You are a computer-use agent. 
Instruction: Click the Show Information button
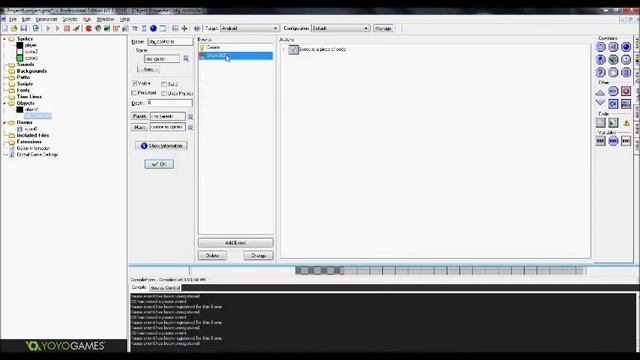(161, 146)
